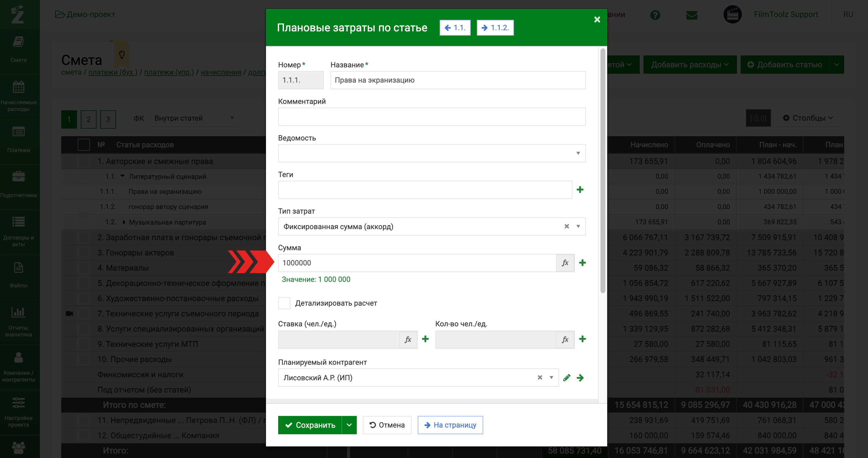Toggle the select-all checkbox in table header

[83, 145]
